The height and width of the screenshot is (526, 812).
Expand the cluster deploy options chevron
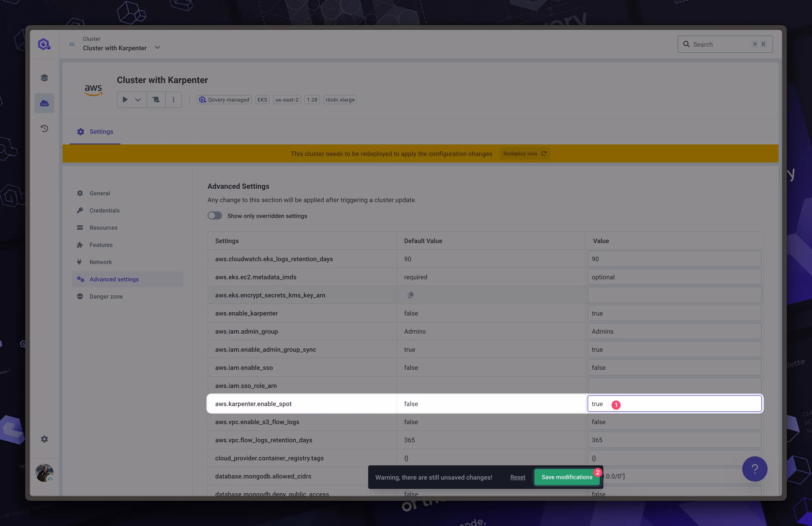coord(138,100)
